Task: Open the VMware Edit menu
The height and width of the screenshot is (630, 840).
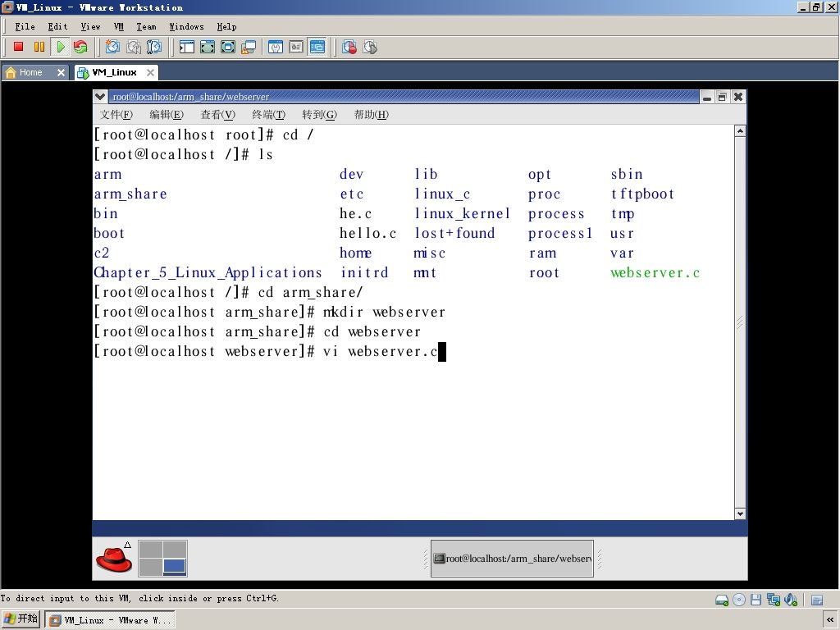Action: pyautogui.click(x=58, y=26)
